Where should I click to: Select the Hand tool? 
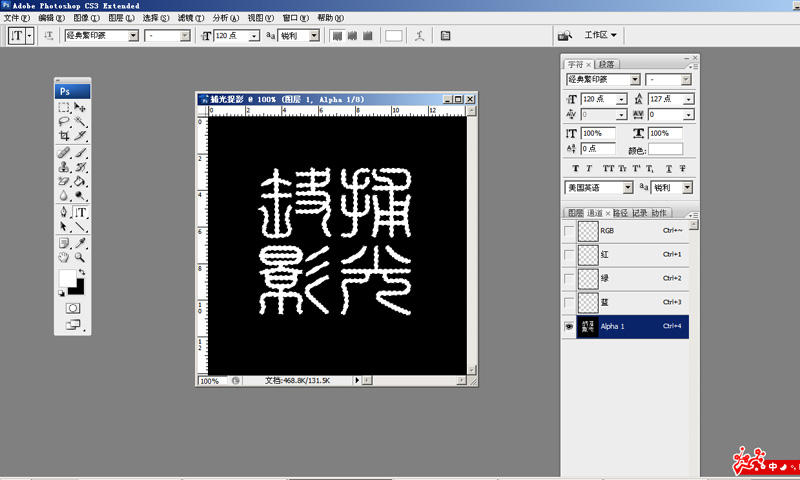[64, 258]
